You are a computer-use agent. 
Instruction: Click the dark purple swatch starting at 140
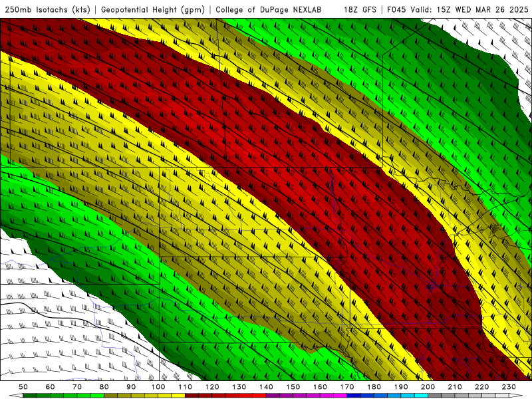[273, 396]
